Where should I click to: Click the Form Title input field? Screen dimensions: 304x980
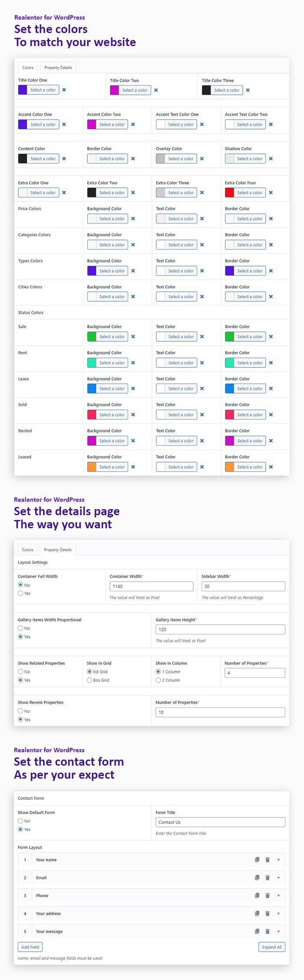pos(220,822)
